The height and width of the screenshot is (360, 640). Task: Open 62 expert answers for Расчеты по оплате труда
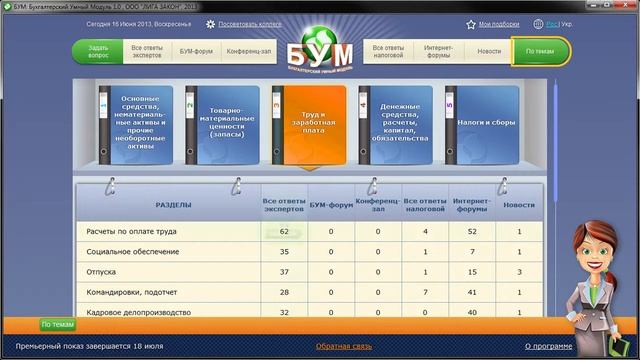coord(284,231)
